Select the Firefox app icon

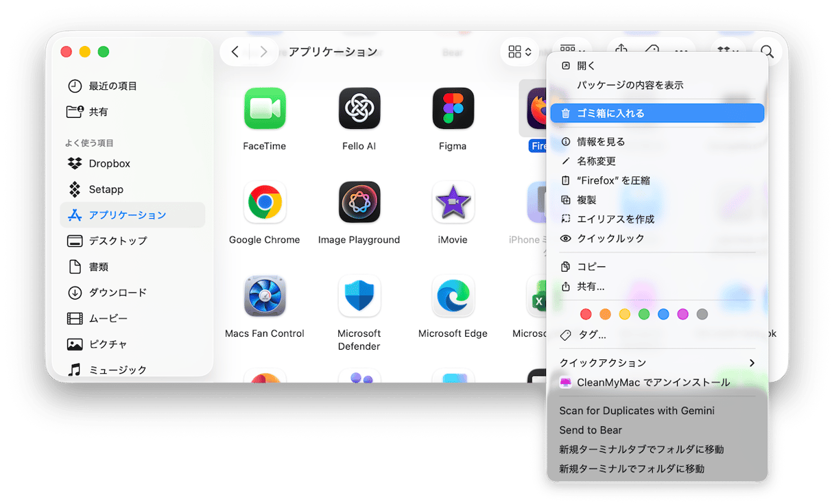pyautogui.click(x=536, y=108)
